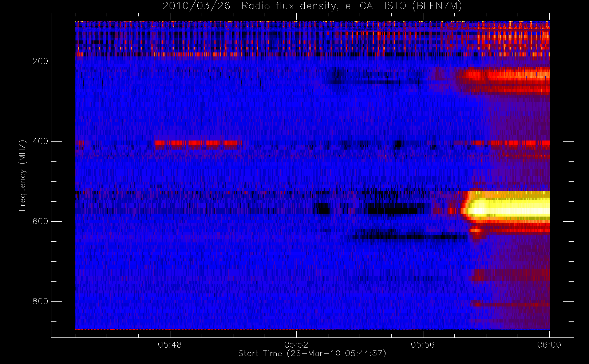Click the '400' frequency tick label
The height and width of the screenshot is (364, 589).
pyautogui.click(x=40, y=141)
